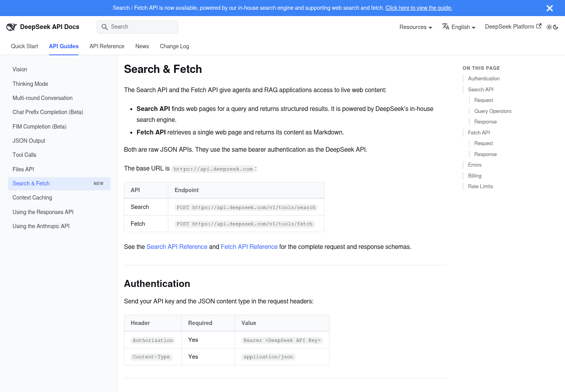Select the Search & Fetch sidebar item
Image resolution: width=565 pixels, height=392 pixels.
point(59,183)
